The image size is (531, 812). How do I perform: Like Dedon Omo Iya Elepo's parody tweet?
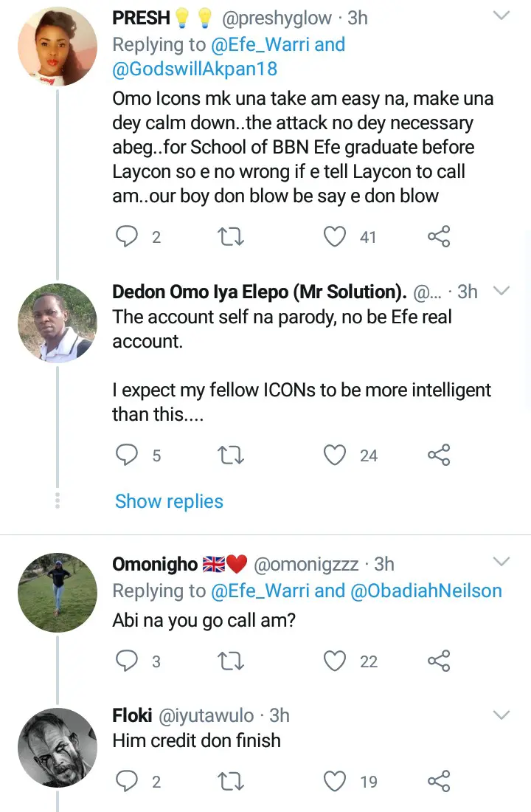click(x=336, y=455)
